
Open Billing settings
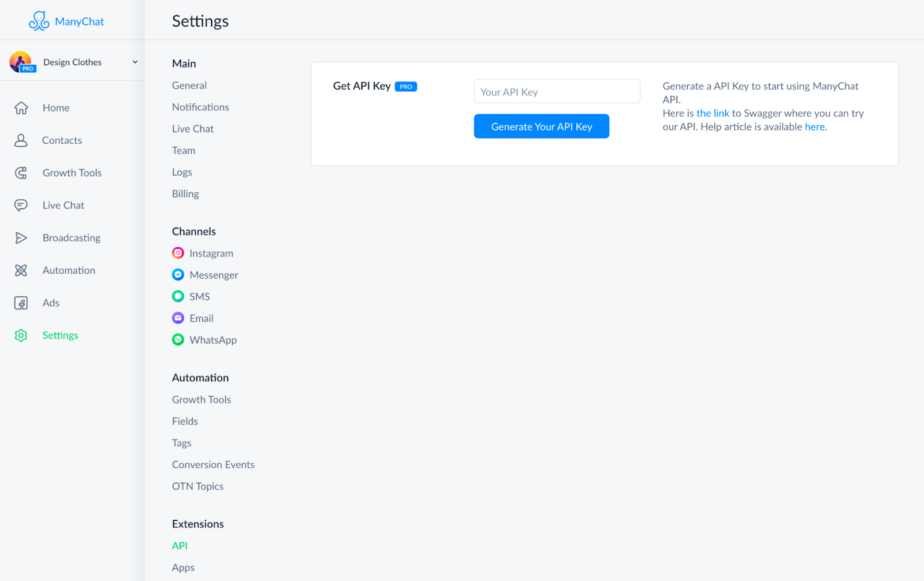point(185,194)
